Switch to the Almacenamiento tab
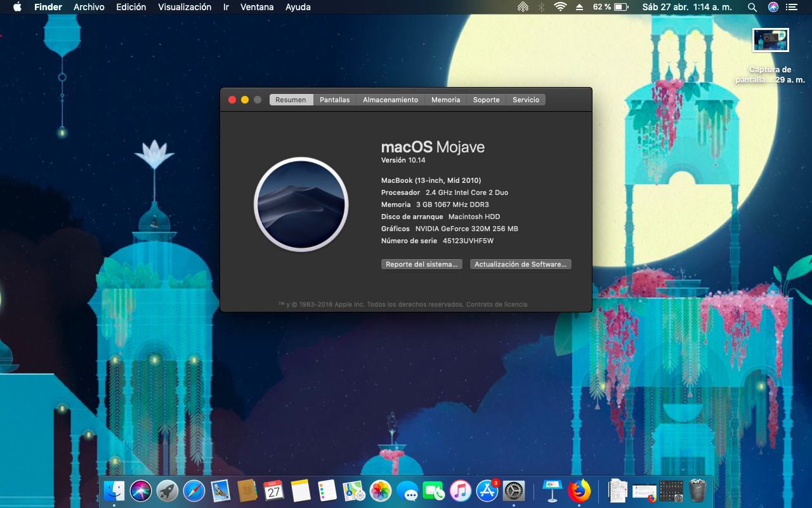This screenshot has width=812, height=508. coord(390,100)
